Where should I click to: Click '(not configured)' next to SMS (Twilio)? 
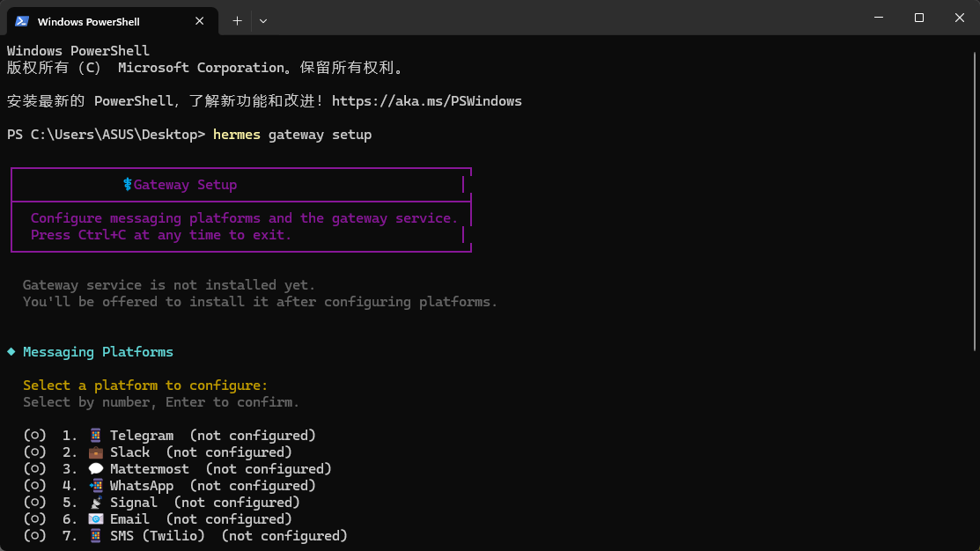tap(284, 536)
